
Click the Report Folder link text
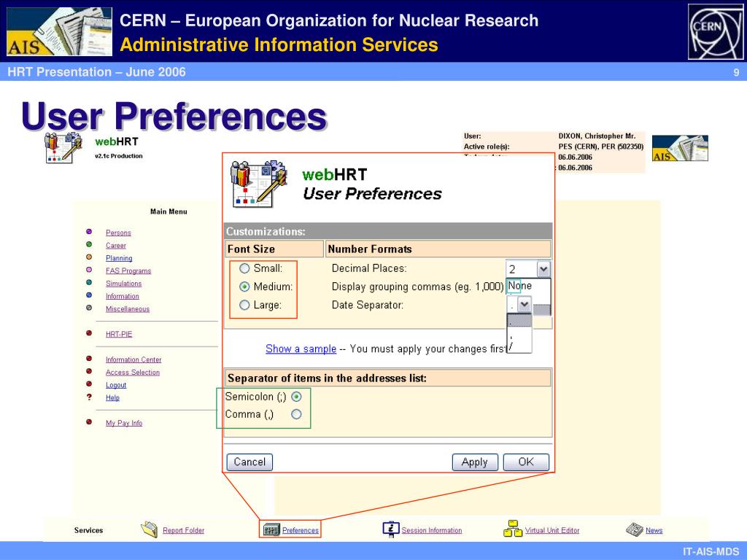tap(183, 531)
